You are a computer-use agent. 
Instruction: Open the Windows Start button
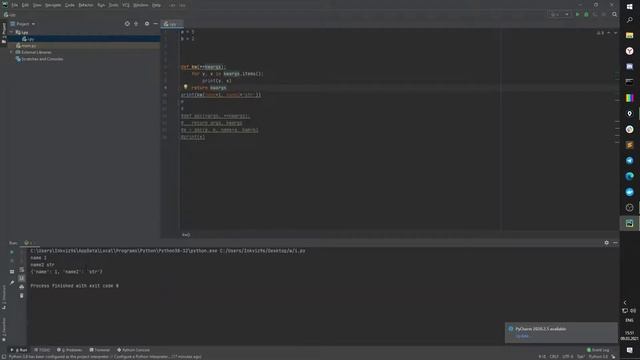(x=629, y=7)
